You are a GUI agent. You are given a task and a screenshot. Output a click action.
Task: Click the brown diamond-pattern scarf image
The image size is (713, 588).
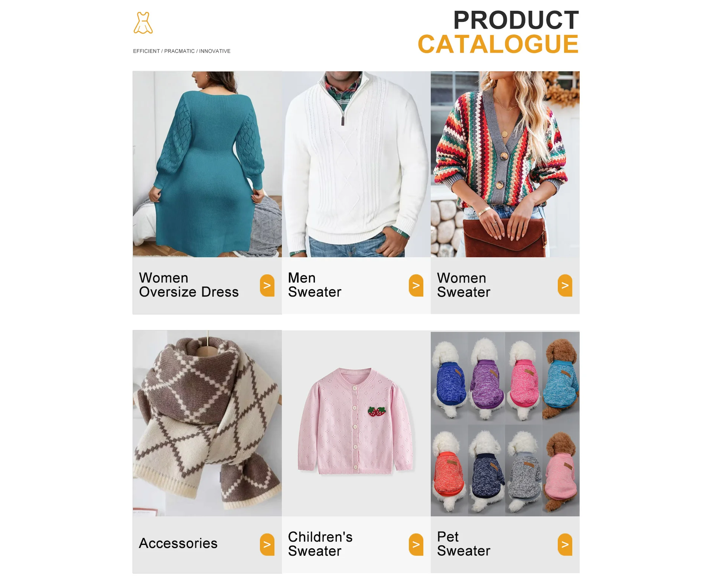(x=207, y=423)
